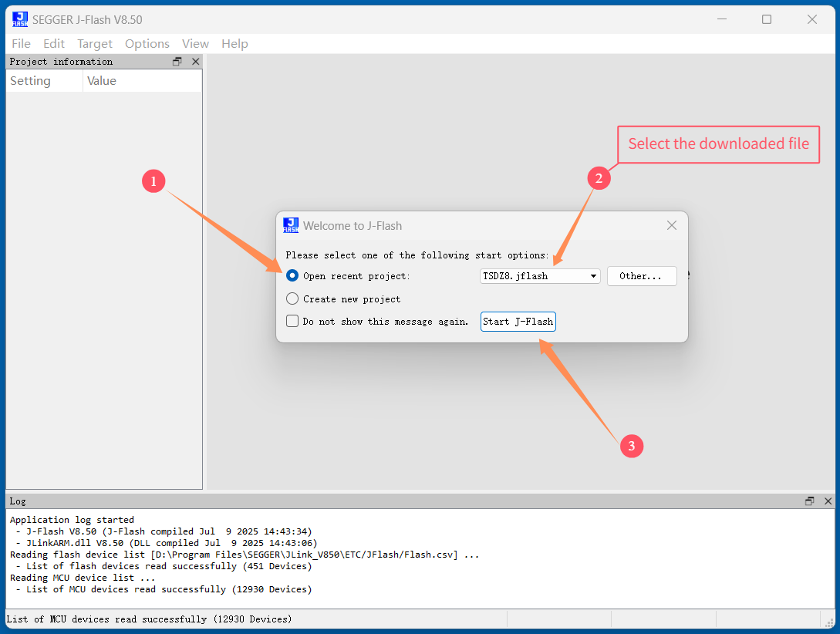840x634 pixels.
Task: Click the Setting column header
Action: coord(45,81)
